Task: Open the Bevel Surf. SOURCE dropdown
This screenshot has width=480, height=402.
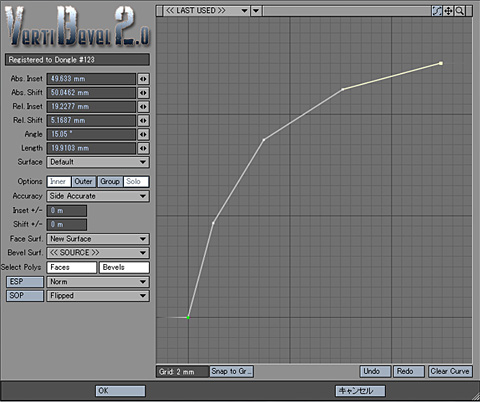Action: pyautogui.click(x=98, y=253)
